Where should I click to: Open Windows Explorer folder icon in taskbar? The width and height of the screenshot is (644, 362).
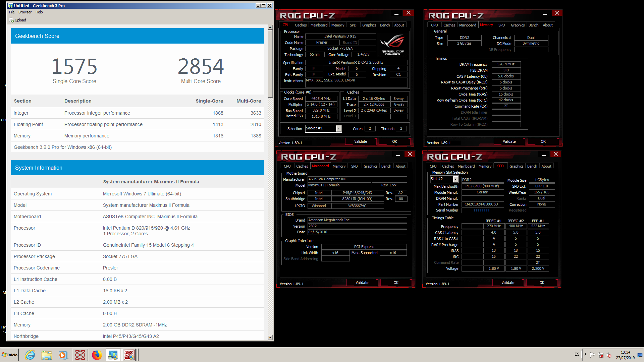point(47,355)
